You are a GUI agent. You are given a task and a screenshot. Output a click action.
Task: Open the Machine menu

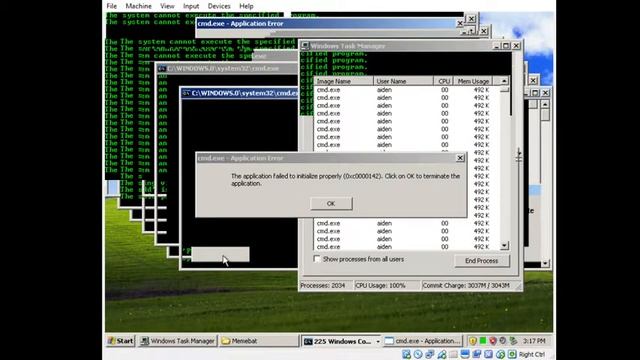tap(138, 6)
